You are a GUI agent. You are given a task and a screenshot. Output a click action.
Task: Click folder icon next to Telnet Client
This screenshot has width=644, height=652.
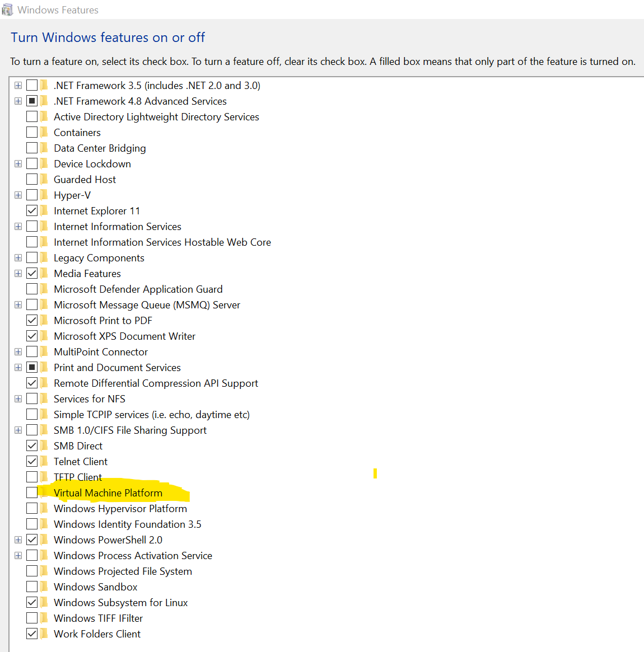pos(44,461)
